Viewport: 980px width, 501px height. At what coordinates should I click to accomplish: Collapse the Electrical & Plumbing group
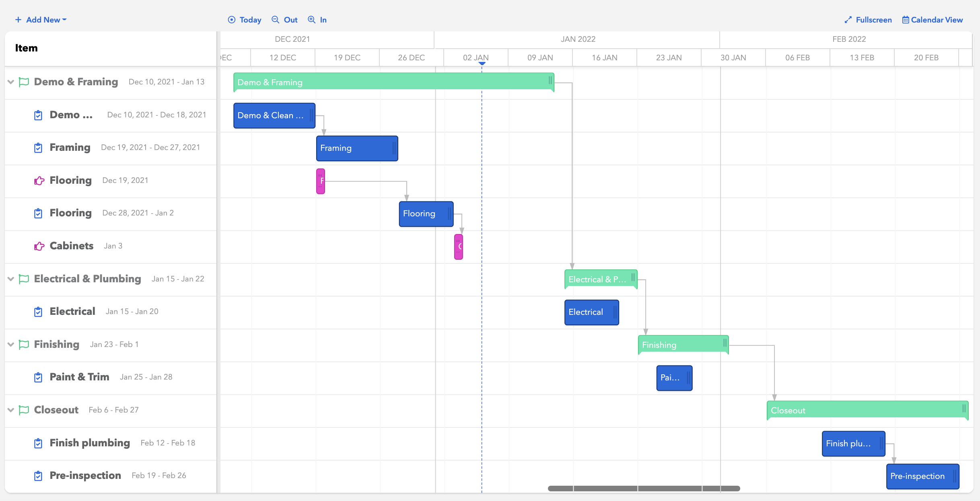point(11,279)
